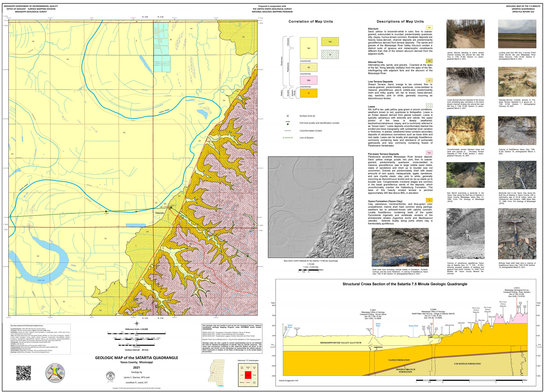The image size is (545, 392).
Task: Select the Qtl swatch in Correlation chart
Action: 308,67
